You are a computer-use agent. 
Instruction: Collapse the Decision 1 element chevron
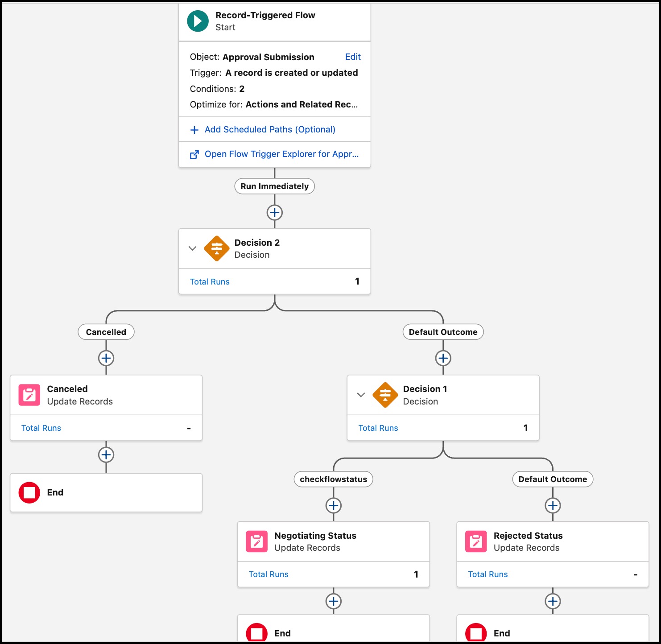[361, 395]
